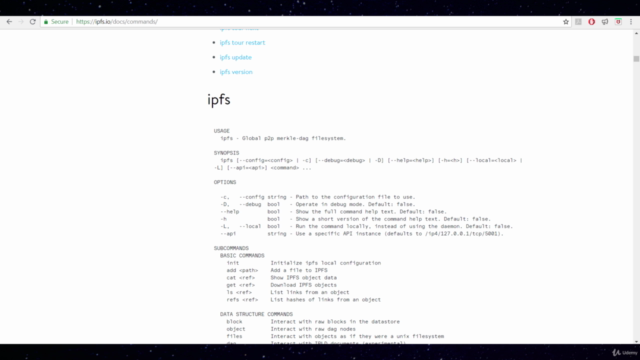Click 'init' in the basic commands
The height and width of the screenshot is (360, 640).
pos(233,263)
